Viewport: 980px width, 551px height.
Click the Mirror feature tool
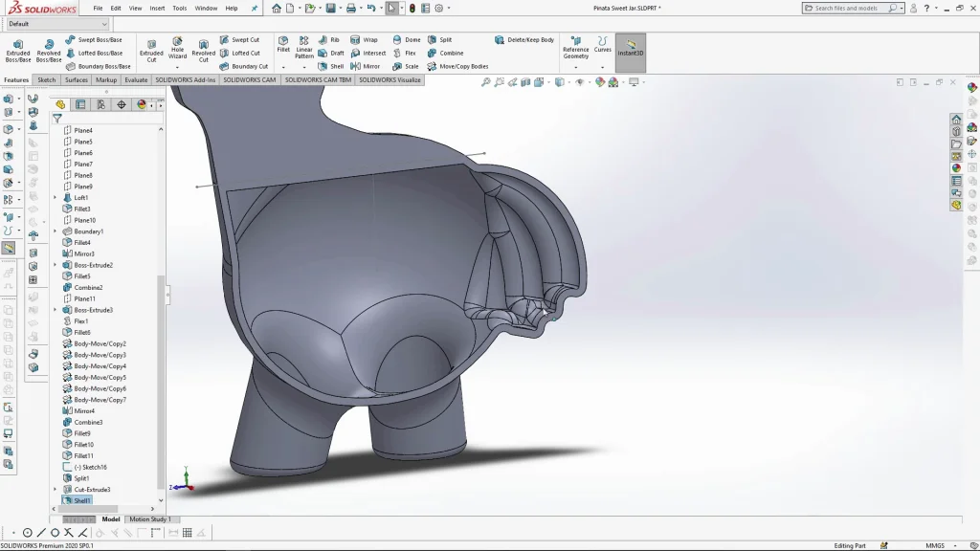coord(365,67)
